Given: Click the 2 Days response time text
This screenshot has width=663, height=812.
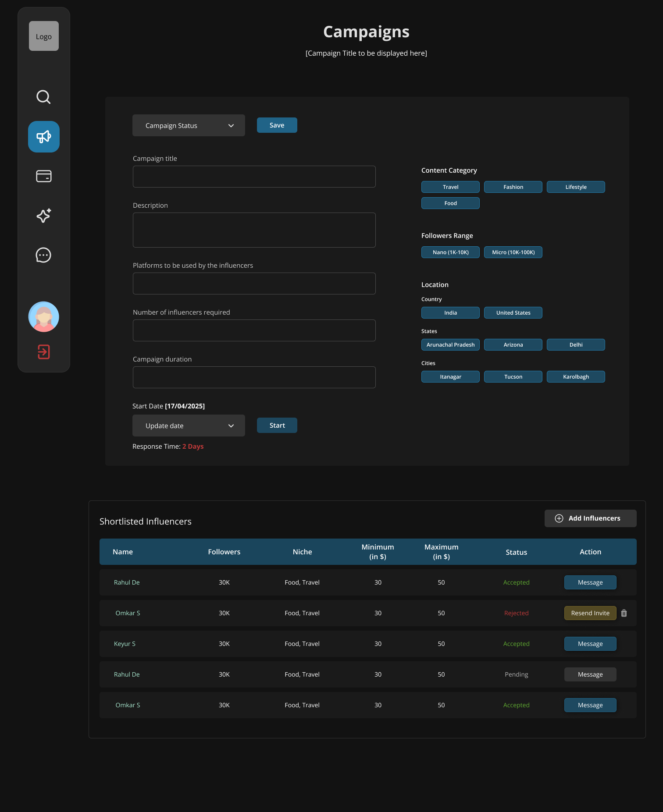Looking at the screenshot, I should (x=193, y=447).
